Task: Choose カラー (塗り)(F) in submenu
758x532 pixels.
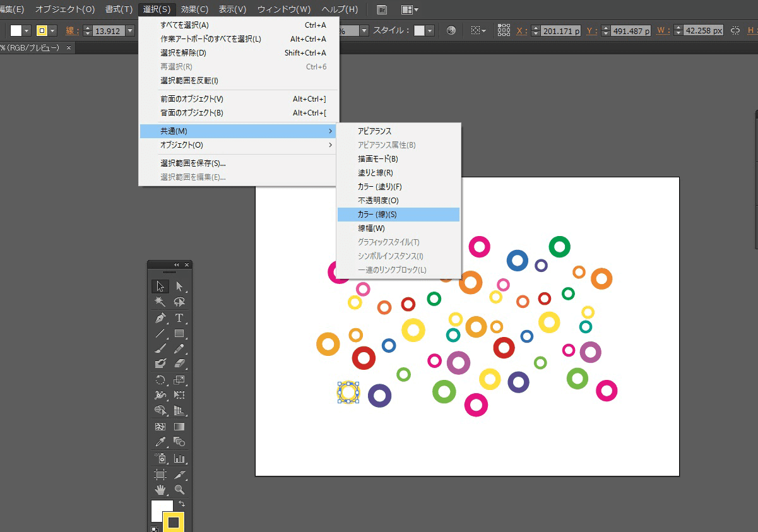Action: [x=398, y=187]
